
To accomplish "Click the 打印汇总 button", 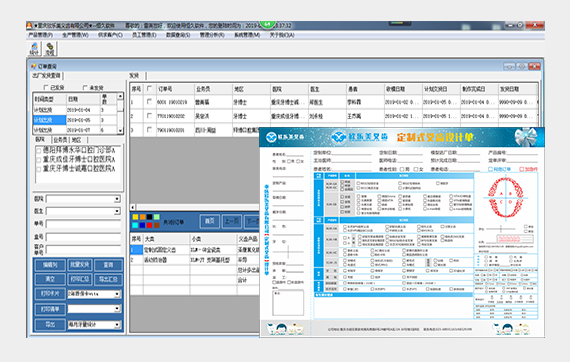I will (x=80, y=279).
